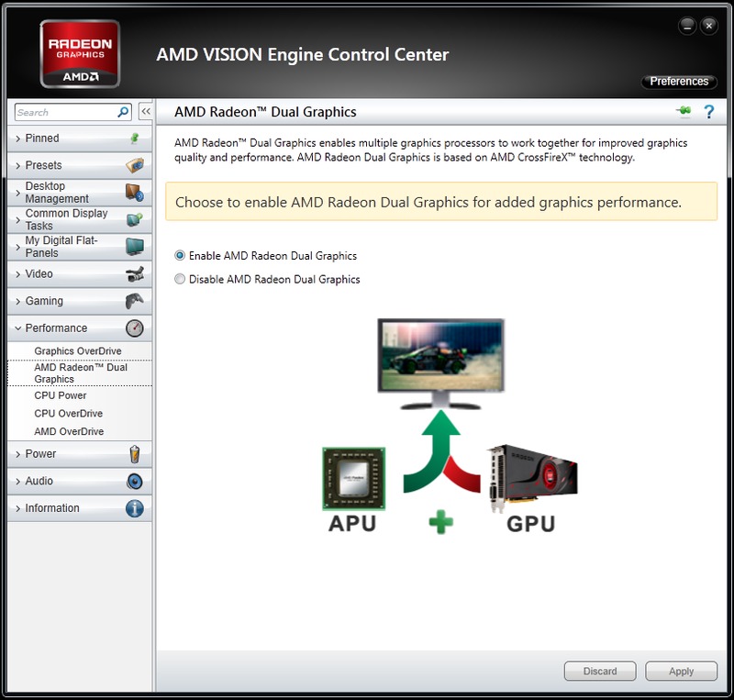
Task: Select Disable AMD Radeon Dual Graphics
Action: tap(267, 279)
